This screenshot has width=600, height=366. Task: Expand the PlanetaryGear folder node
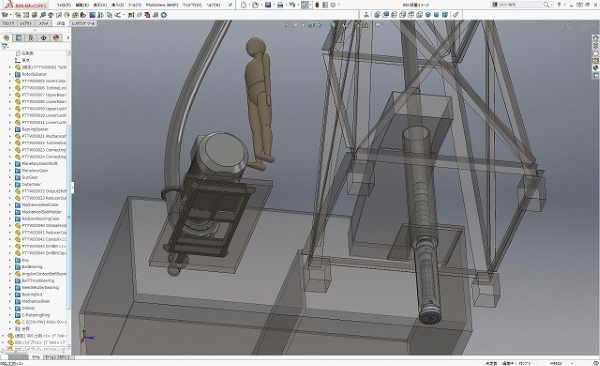(10, 170)
